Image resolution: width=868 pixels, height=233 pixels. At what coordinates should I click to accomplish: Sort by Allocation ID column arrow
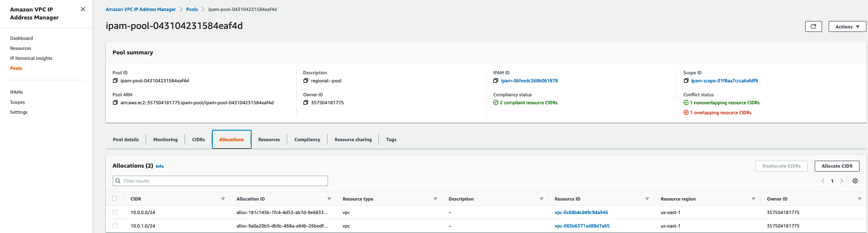(x=329, y=199)
